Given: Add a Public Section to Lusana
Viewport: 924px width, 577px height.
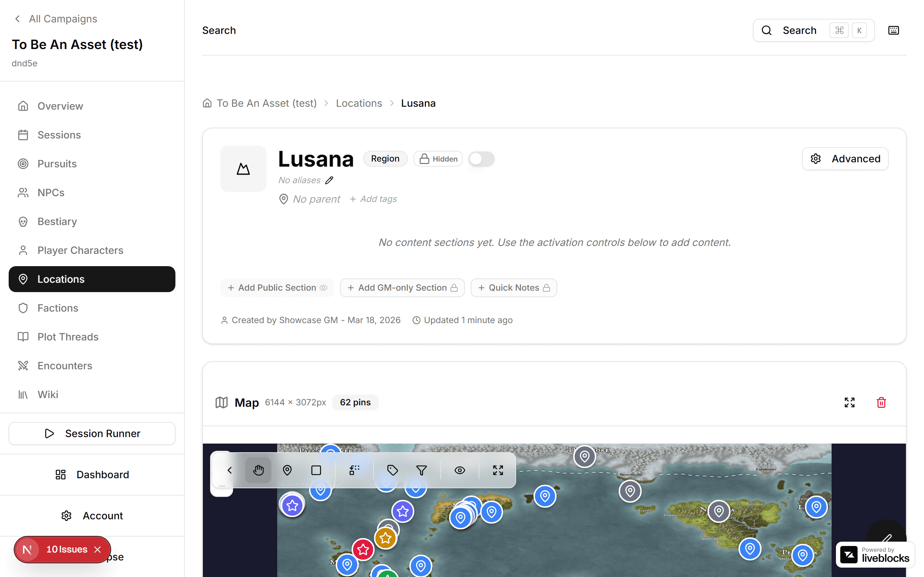Looking at the screenshot, I should [277, 287].
